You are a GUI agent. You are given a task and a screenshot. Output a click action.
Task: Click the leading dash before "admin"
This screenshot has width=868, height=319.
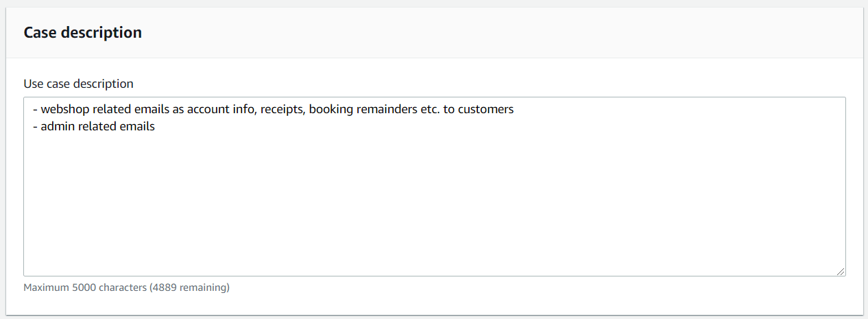tap(34, 126)
